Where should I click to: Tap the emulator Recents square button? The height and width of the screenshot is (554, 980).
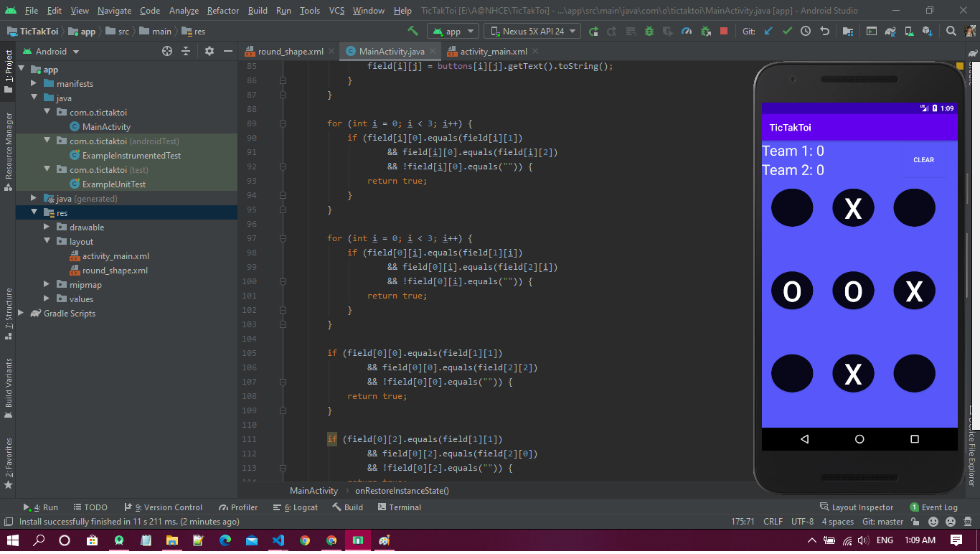915,438
